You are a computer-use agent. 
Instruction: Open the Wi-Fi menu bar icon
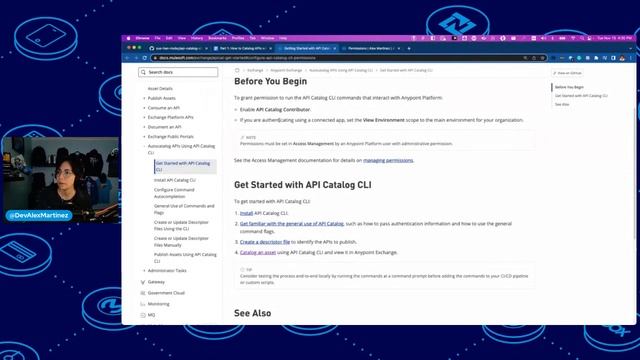[x=573, y=38]
